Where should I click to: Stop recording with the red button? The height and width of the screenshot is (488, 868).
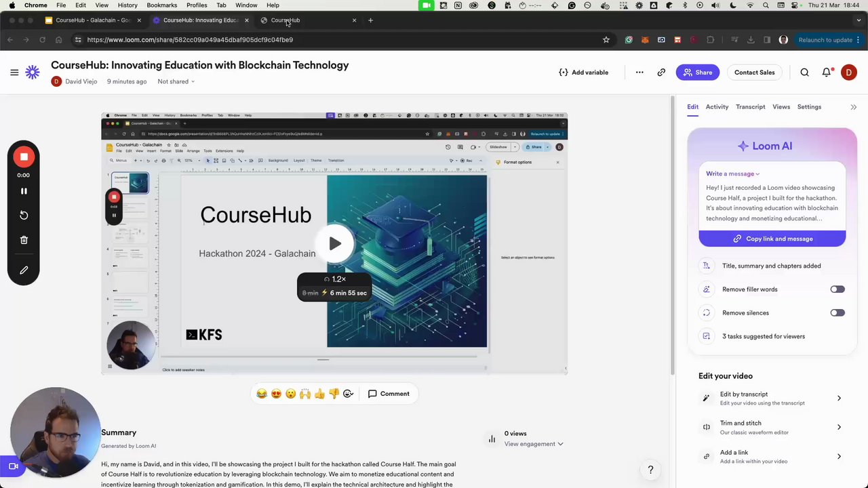[24, 157]
